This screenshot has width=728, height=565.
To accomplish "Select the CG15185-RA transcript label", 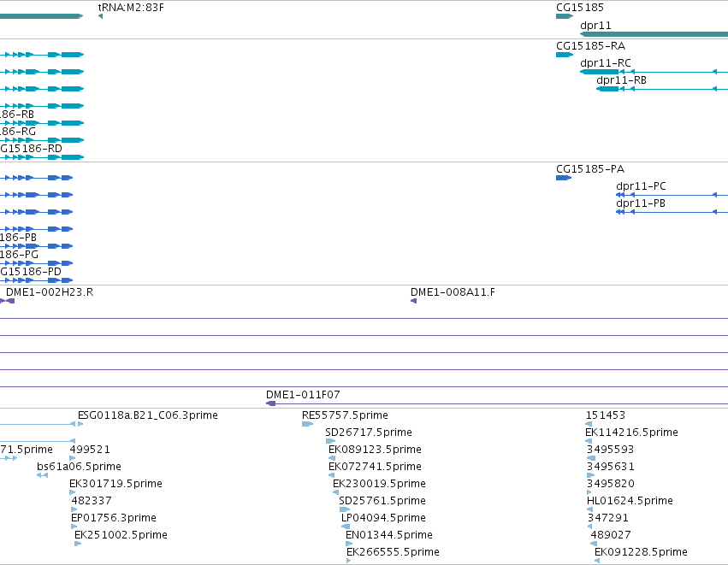I will pos(590,46).
